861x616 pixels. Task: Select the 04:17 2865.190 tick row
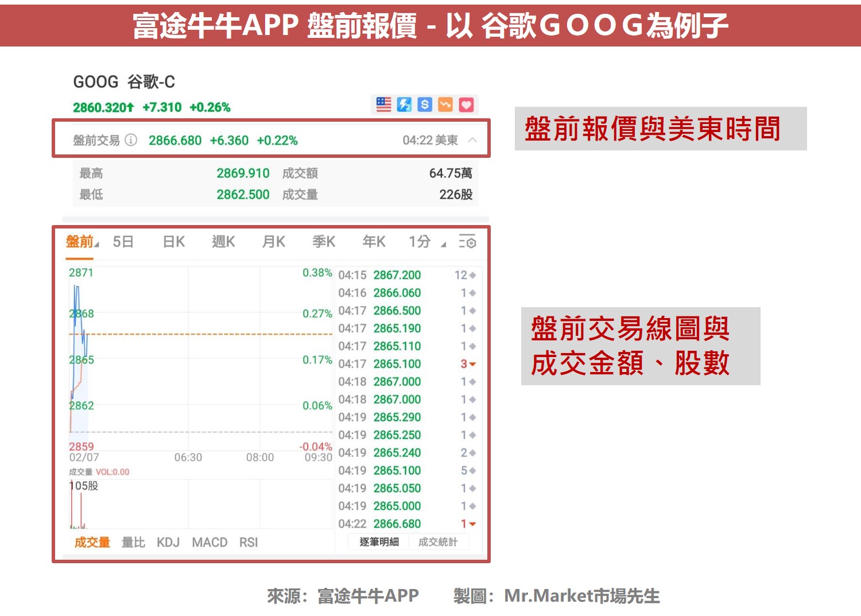pos(408,328)
